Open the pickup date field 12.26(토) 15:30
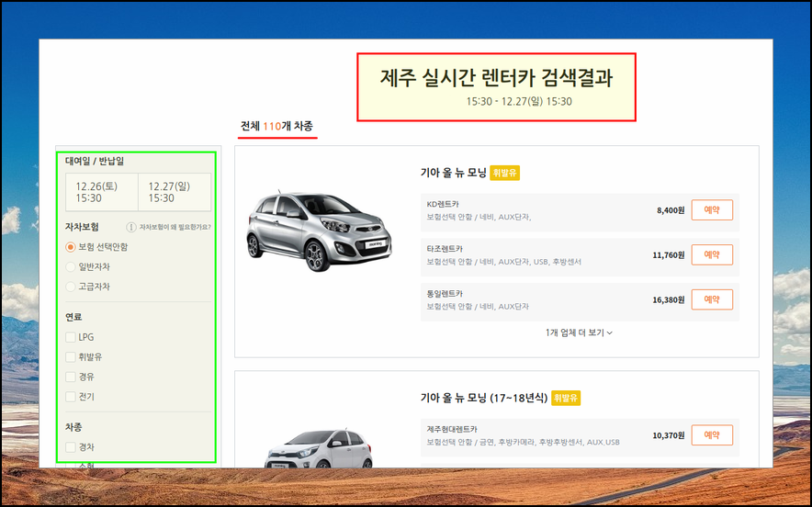This screenshot has width=812, height=507. click(x=102, y=192)
